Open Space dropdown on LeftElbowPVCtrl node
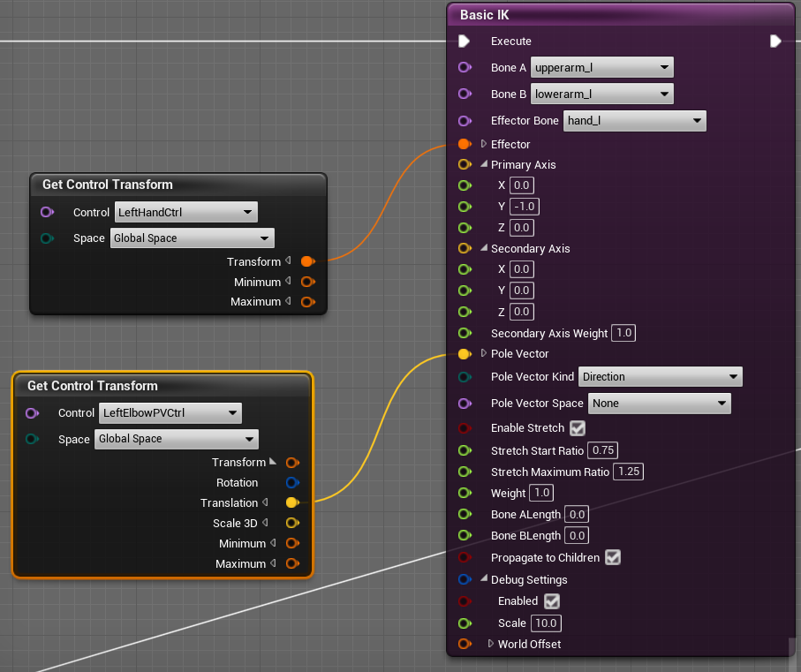 (x=177, y=439)
